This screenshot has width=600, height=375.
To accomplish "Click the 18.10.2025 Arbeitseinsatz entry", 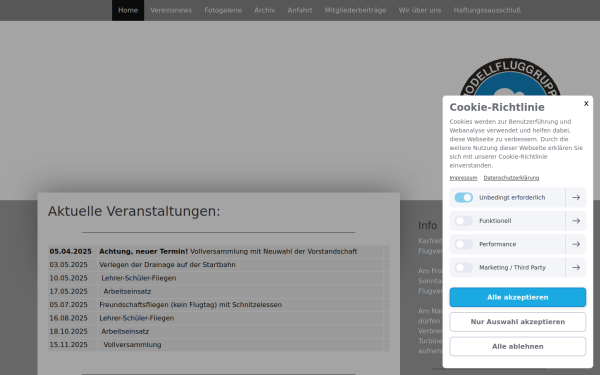I will [125, 332].
